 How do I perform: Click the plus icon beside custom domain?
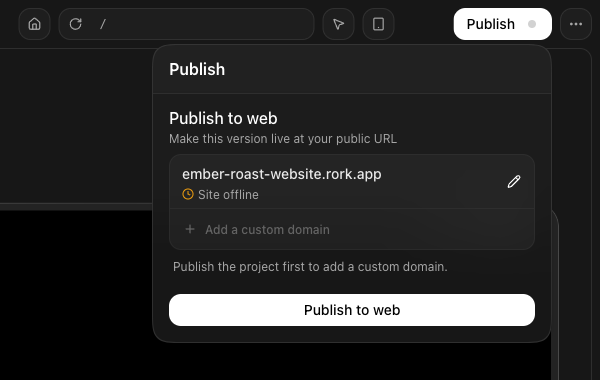[x=190, y=229]
